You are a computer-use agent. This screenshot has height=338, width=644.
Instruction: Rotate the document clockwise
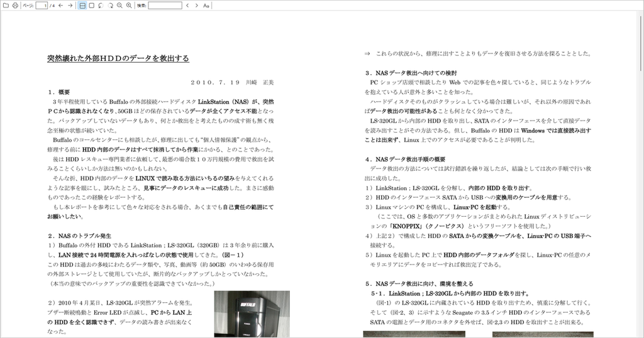tap(110, 5)
